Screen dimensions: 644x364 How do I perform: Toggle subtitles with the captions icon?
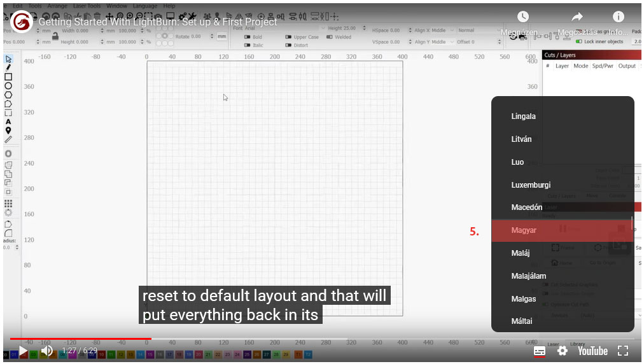coord(539,351)
